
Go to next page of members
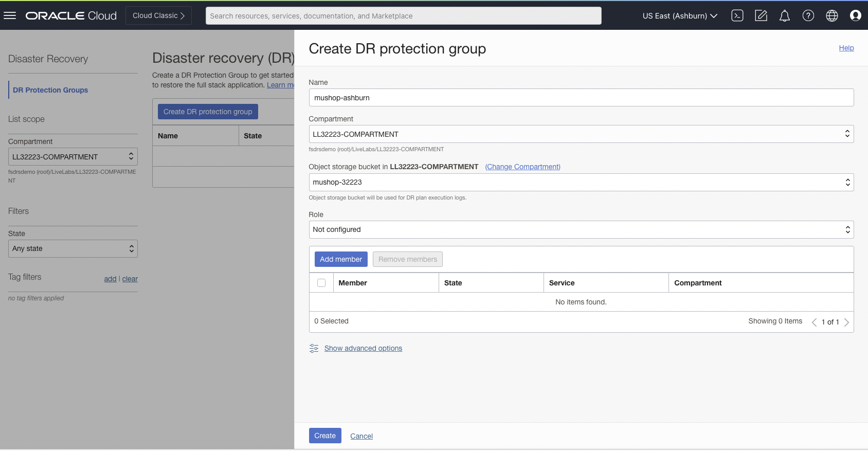(x=846, y=322)
